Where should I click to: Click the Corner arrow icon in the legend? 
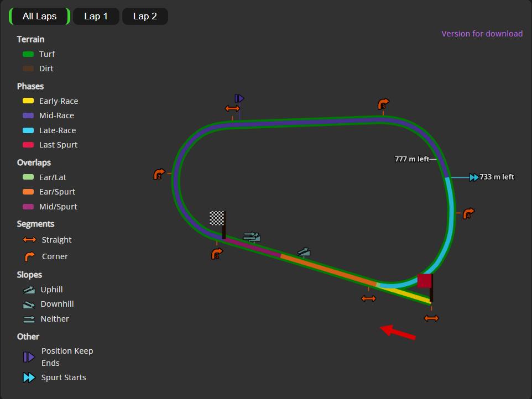click(29, 256)
